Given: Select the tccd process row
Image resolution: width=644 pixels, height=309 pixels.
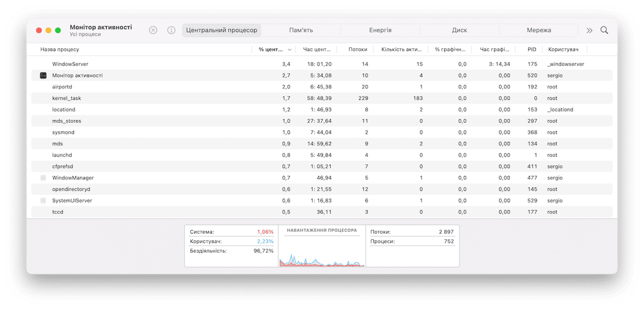Looking at the screenshot, I should click(x=322, y=212).
